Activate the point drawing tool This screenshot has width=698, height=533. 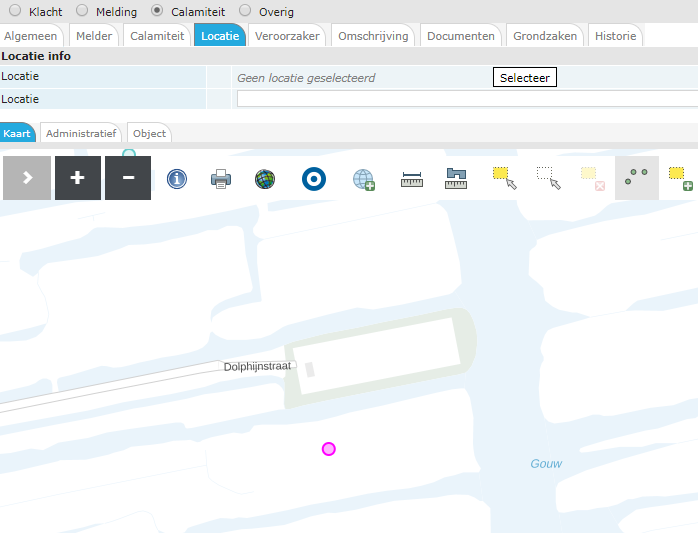coord(636,178)
